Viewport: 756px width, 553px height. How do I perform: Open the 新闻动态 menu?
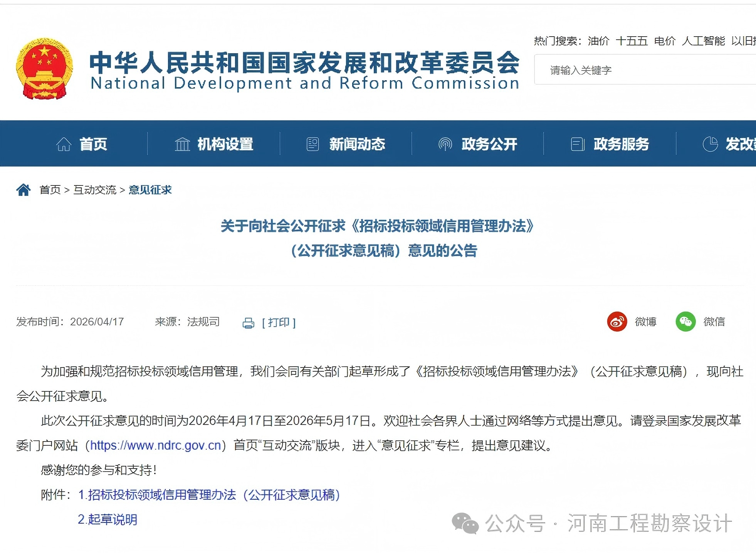click(357, 144)
